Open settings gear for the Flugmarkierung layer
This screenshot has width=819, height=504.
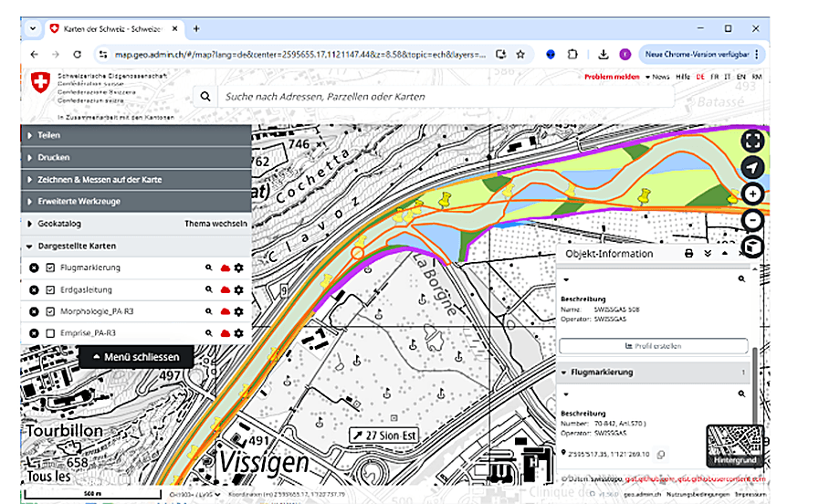pyautogui.click(x=238, y=268)
